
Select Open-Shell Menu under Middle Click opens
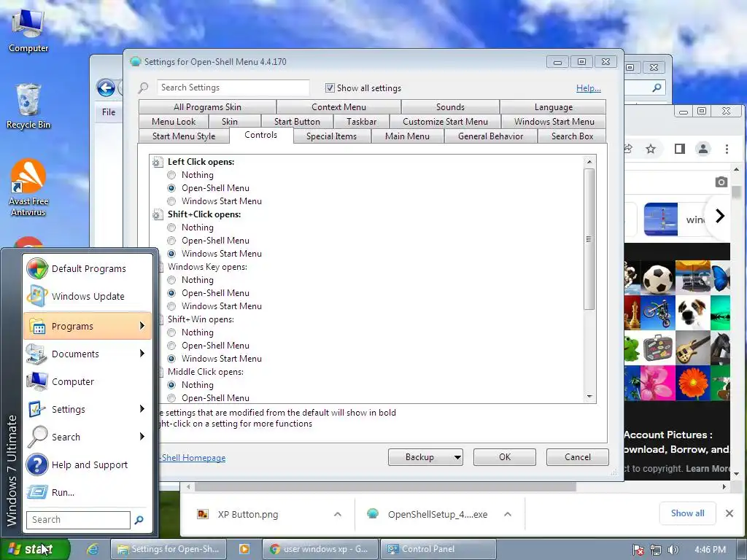(171, 397)
